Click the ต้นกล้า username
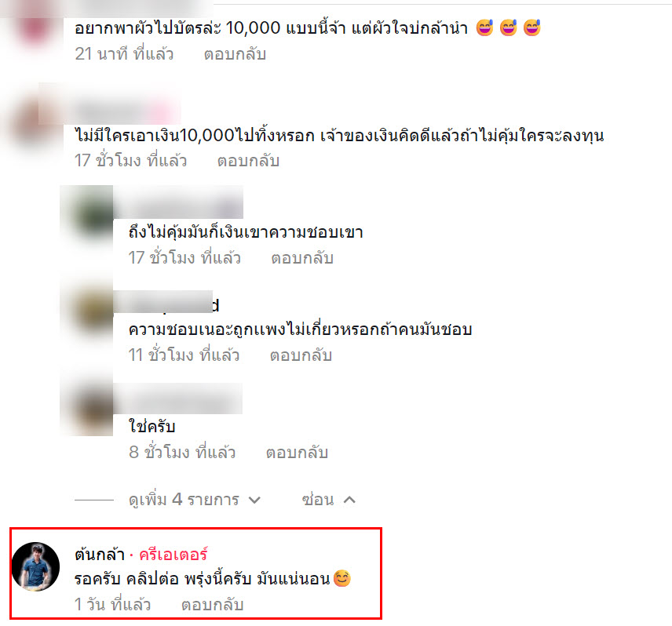 coord(100,555)
